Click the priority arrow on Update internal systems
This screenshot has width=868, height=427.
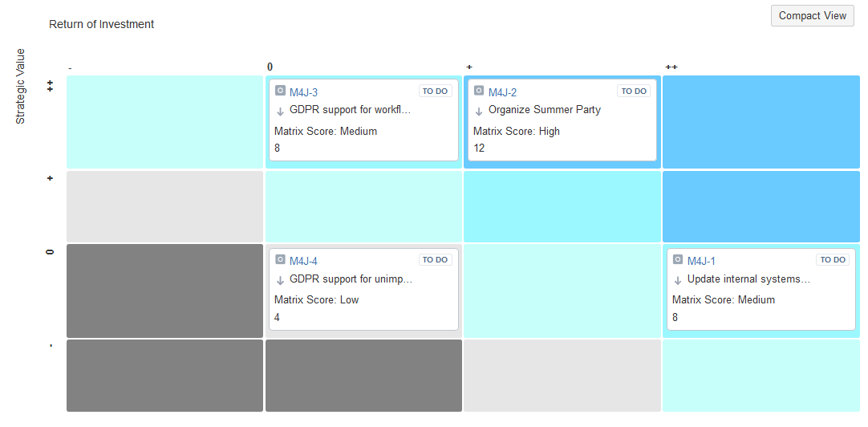click(679, 280)
